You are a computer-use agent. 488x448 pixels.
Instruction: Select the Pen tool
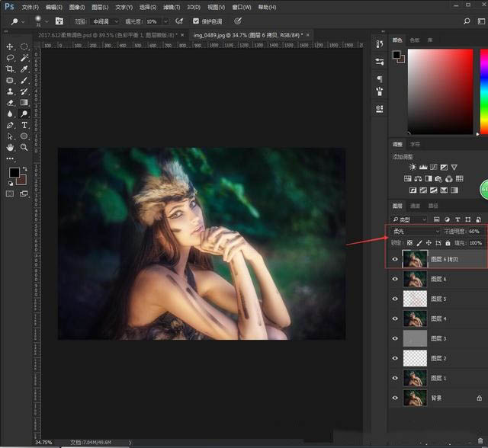click(x=10, y=125)
